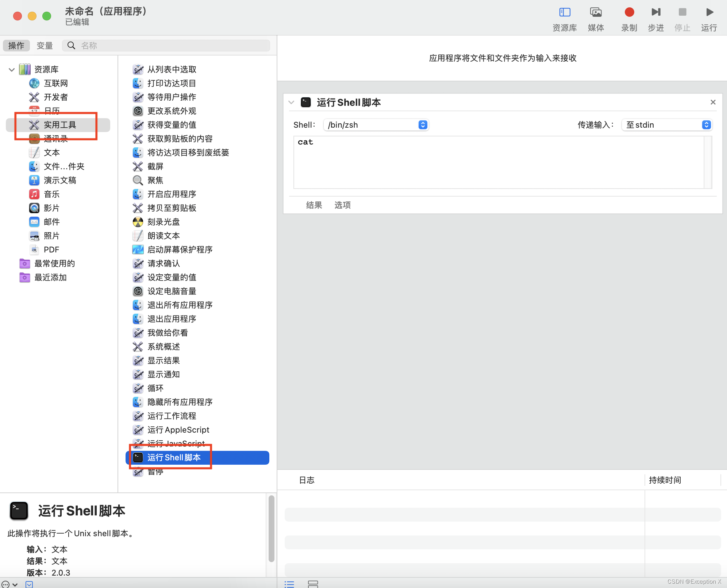Collapse the 资源库 library tree
This screenshot has width=727, height=588.
coord(12,69)
